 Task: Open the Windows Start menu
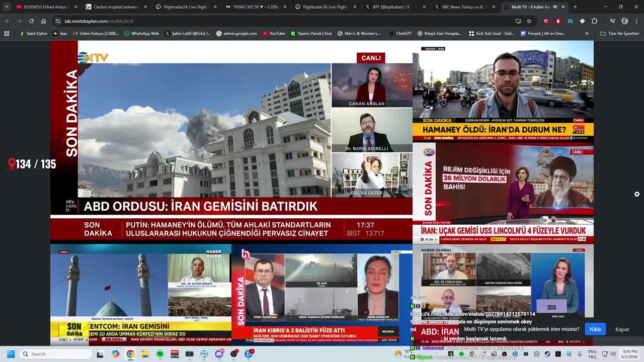click(x=11, y=354)
